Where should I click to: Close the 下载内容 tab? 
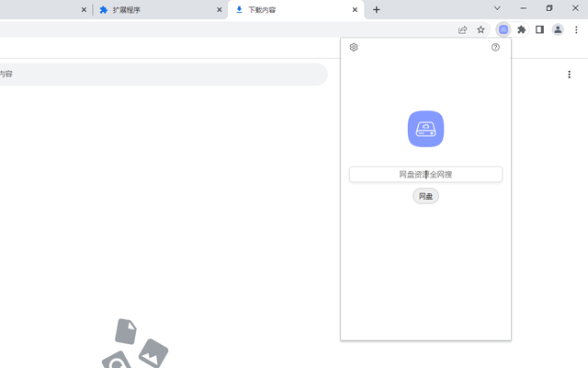356,10
